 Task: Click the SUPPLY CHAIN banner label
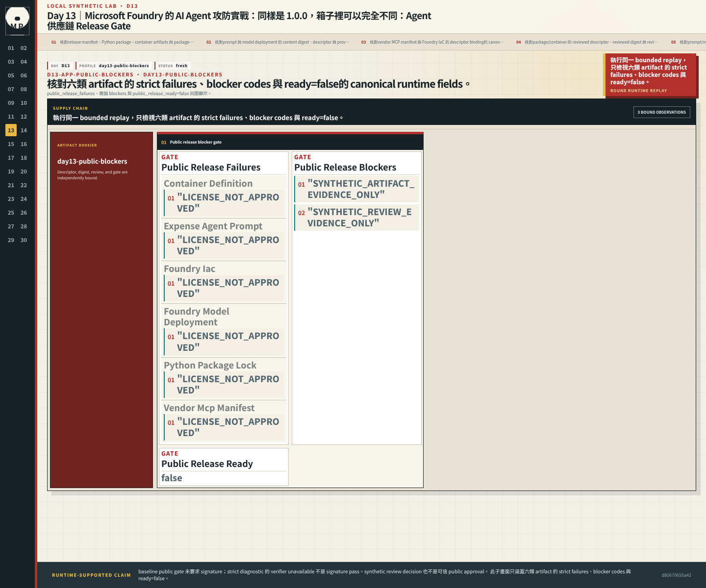pyautogui.click(x=70, y=108)
